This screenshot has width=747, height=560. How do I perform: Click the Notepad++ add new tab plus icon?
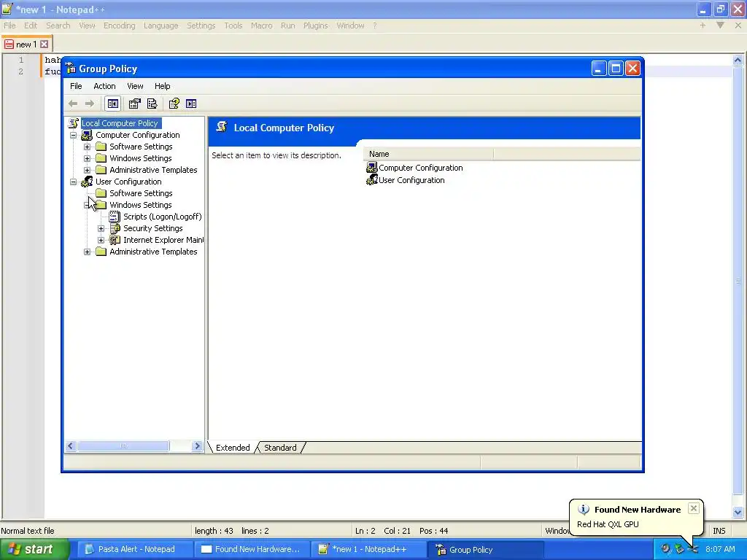[703, 26]
